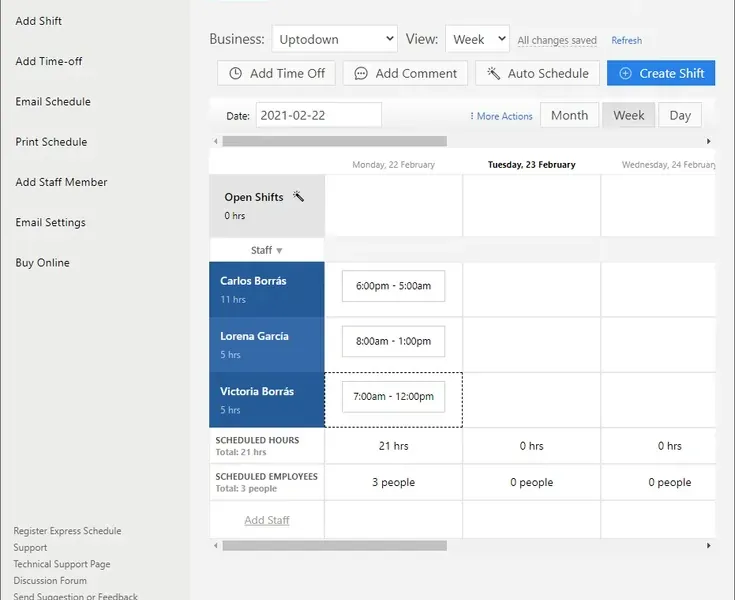Viewport: 735px width, 600px height.
Task: Click the magic wand Auto Schedule icon
Action: [493, 73]
